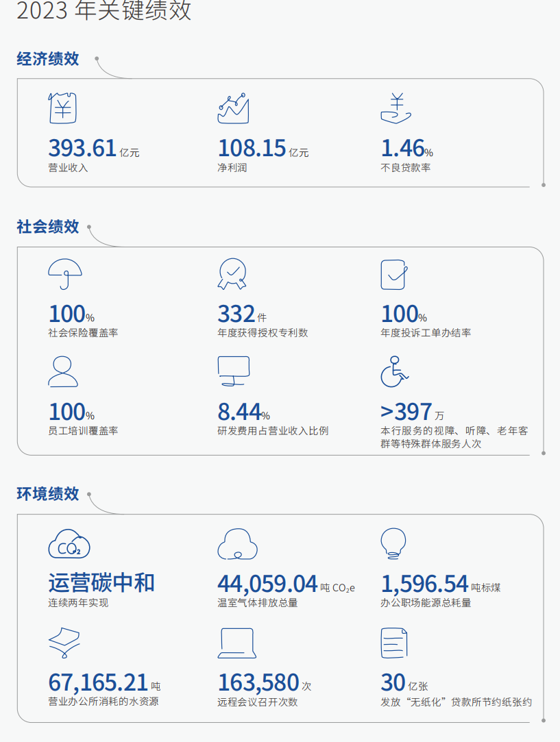The image size is (560, 742).
Task: Click the light bulb icon for energy consumption
Action: tap(393, 543)
